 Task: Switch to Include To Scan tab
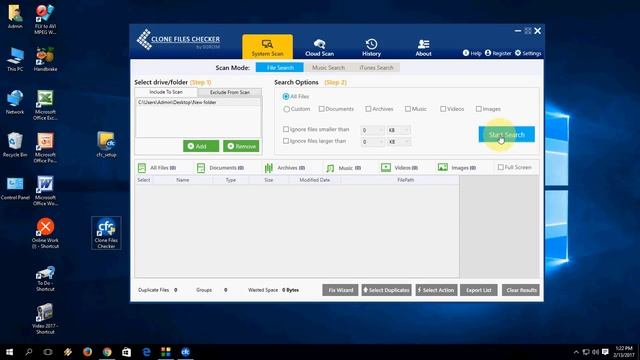click(166, 92)
